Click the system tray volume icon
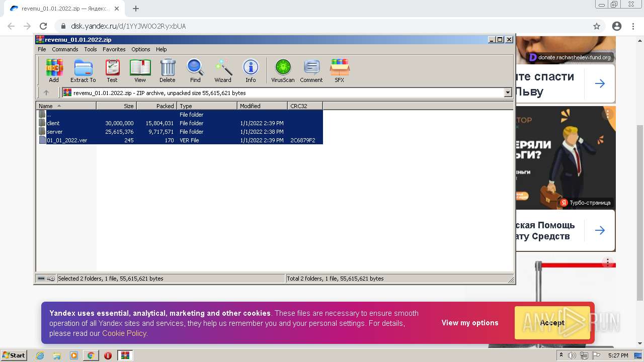 pyautogui.click(x=573, y=355)
